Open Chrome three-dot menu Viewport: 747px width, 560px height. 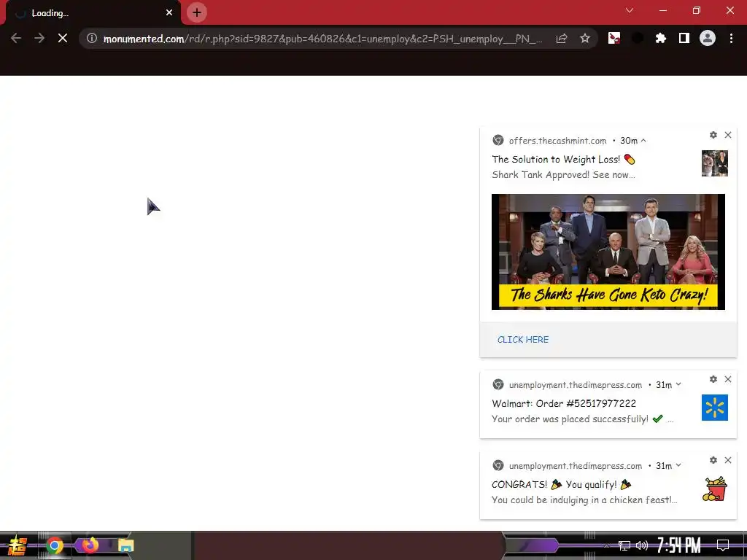coord(731,38)
